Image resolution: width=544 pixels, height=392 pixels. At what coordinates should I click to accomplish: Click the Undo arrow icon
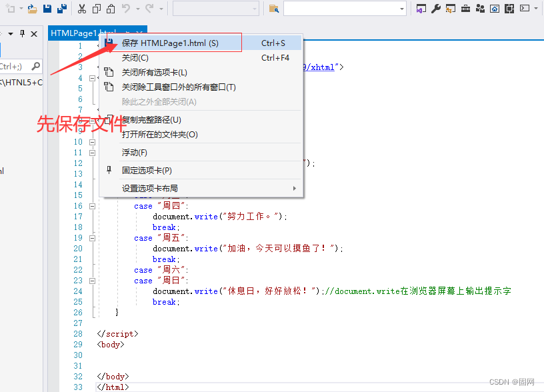[x=126, y=9]
